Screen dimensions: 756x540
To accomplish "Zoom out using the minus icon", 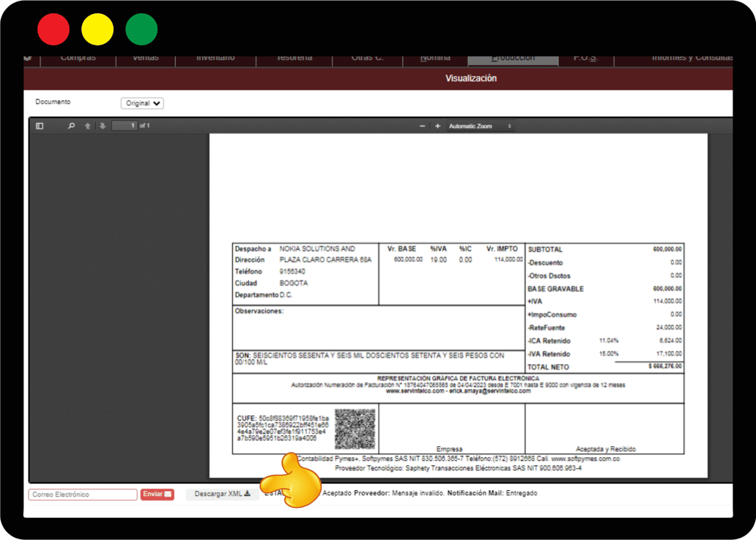I will [422, 125].
